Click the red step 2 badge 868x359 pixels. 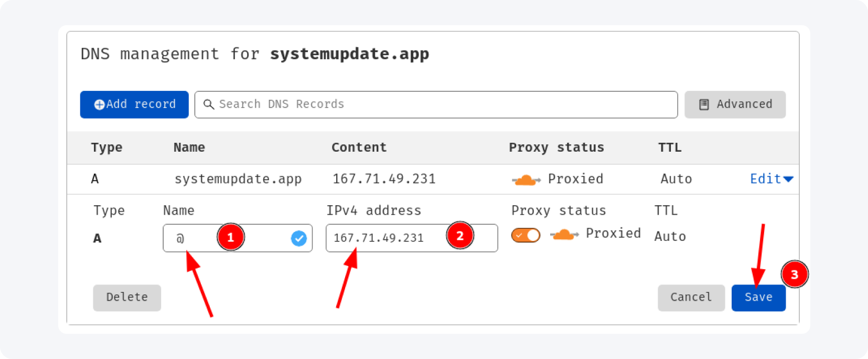460,236
